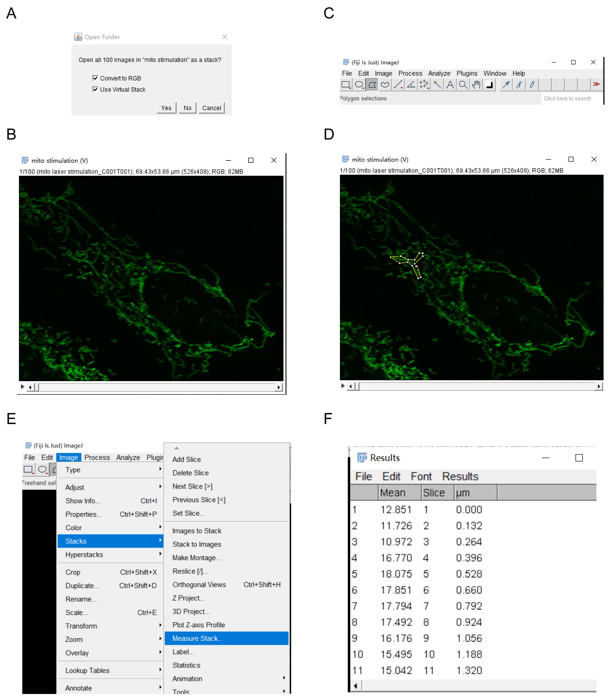Select the Straight Line tool
The height and width of the screenshot is (700, 608).
tap(398, 84)
